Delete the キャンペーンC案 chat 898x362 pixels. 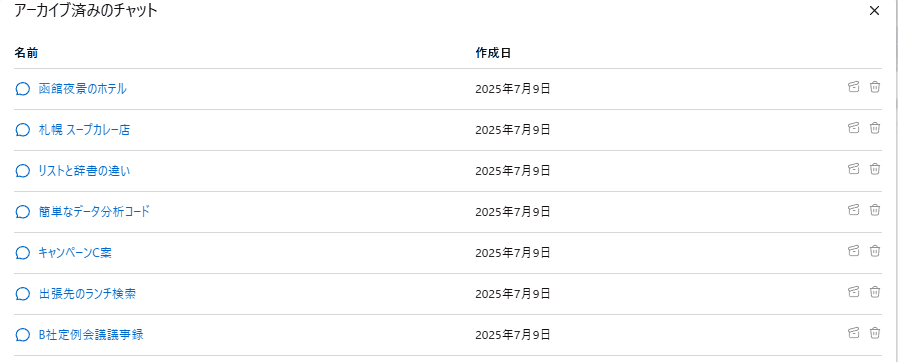coord(875,251)
